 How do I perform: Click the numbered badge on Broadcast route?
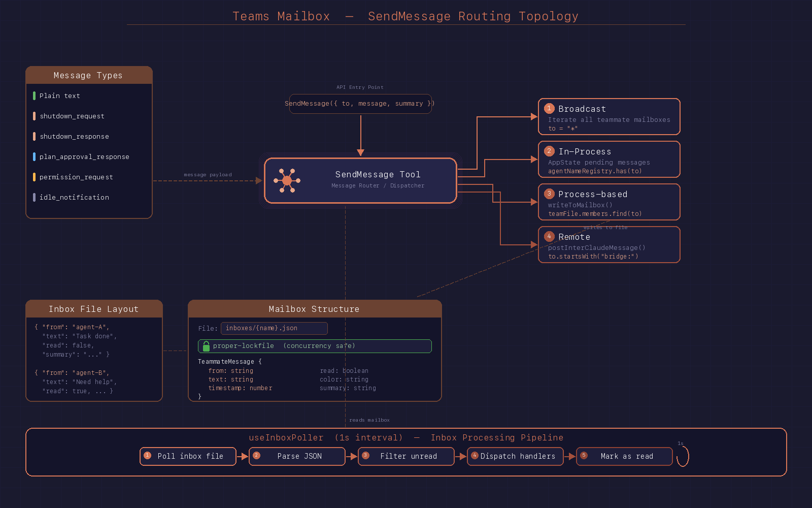coord(549,109)
